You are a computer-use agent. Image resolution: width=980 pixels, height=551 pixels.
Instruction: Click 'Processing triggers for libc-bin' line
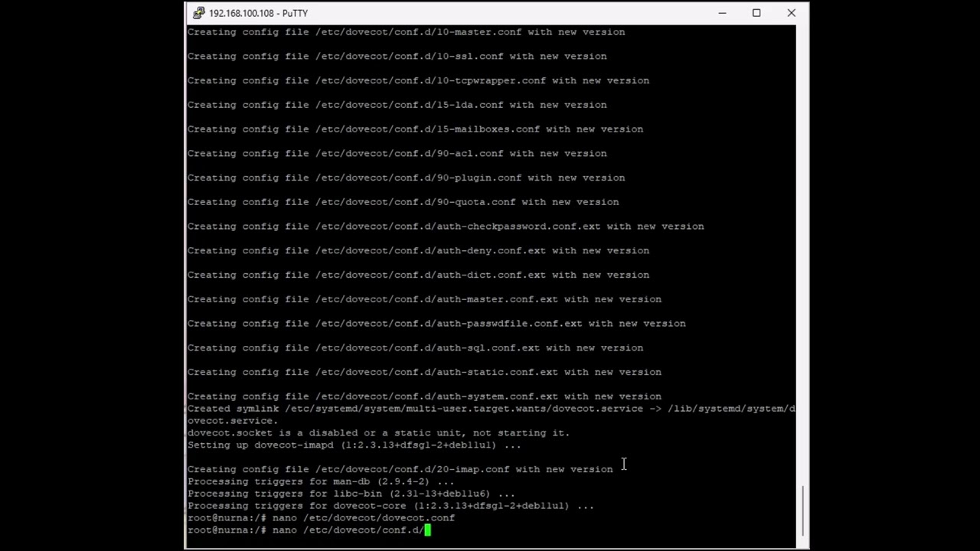click(x=351, y=494)
